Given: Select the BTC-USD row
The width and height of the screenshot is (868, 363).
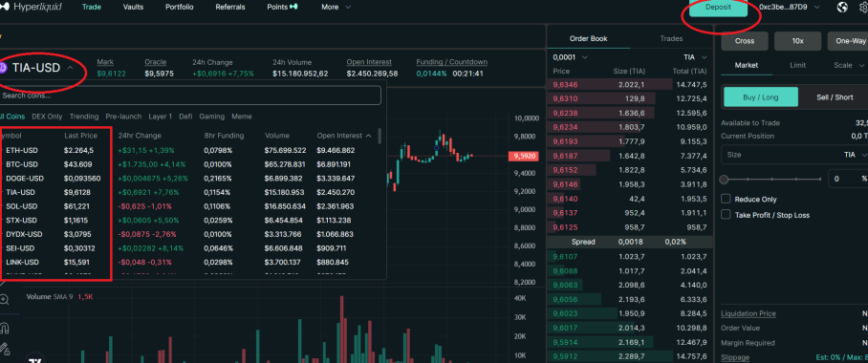Looking at the screenshot, I should point(189,164).
